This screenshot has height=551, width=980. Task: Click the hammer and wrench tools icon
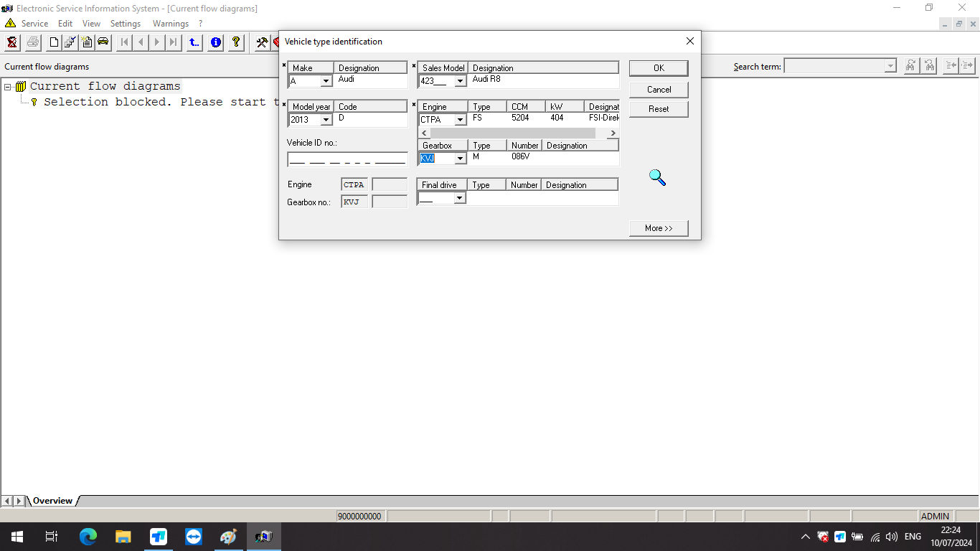click(262, 42)
